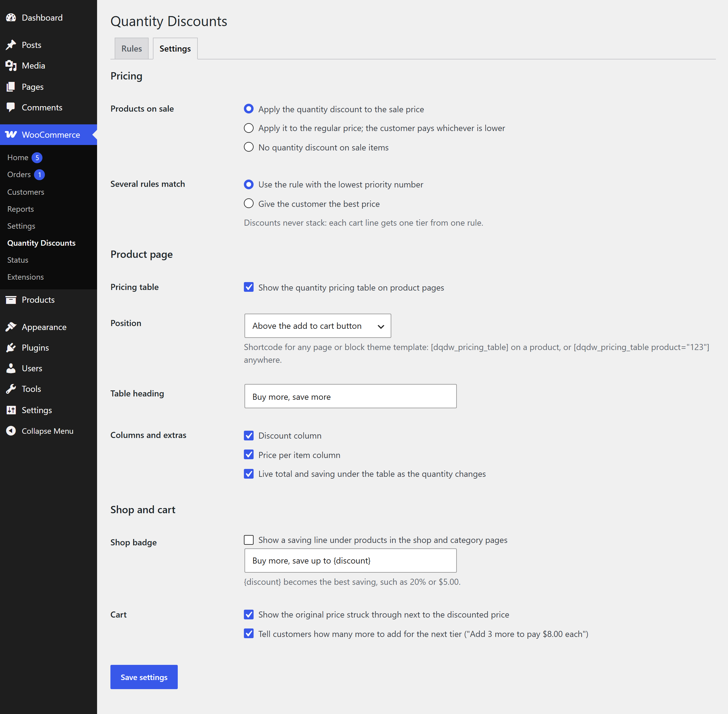Click the Table heading text field
The height and width of the screenshot is (714, 728).
(x=350, y=396)
